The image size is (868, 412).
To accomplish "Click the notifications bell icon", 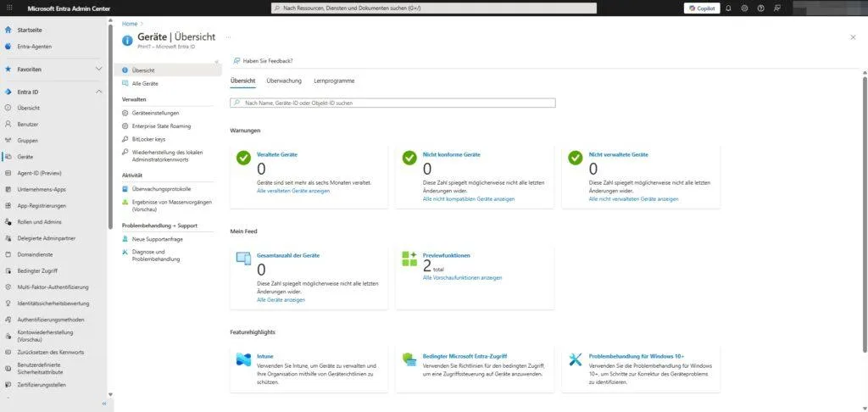I will click(728, 8).
